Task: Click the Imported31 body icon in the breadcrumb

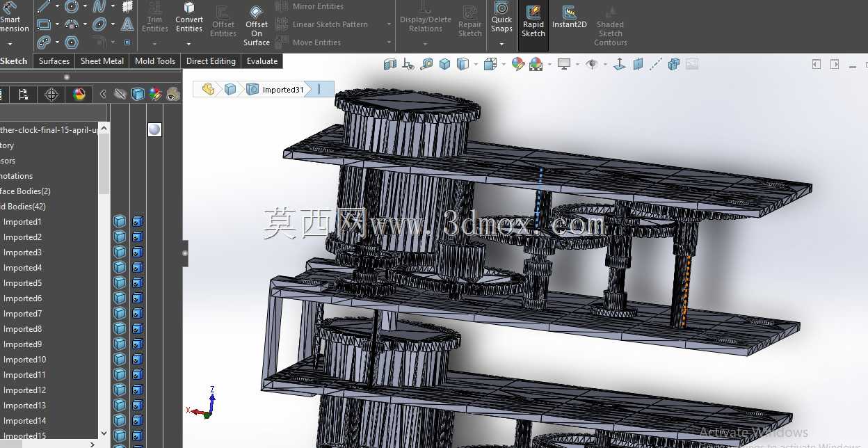Action: coord(252,89)
